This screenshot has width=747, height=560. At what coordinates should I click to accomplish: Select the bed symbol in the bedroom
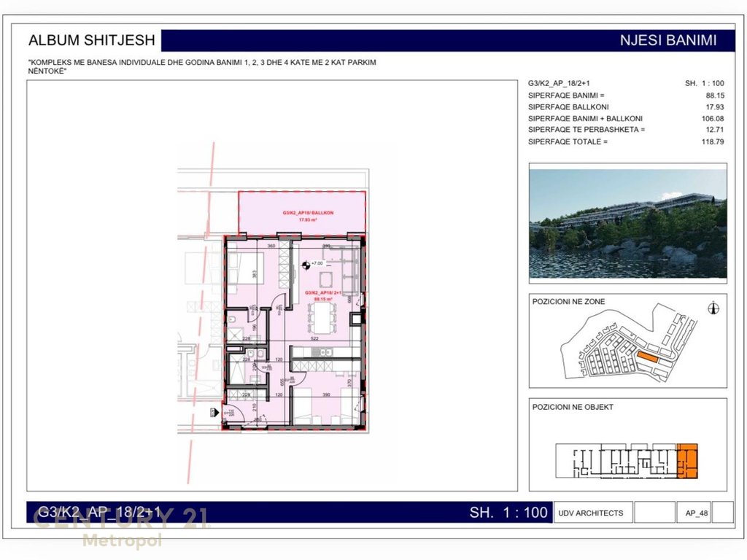[x=247, y=268]
